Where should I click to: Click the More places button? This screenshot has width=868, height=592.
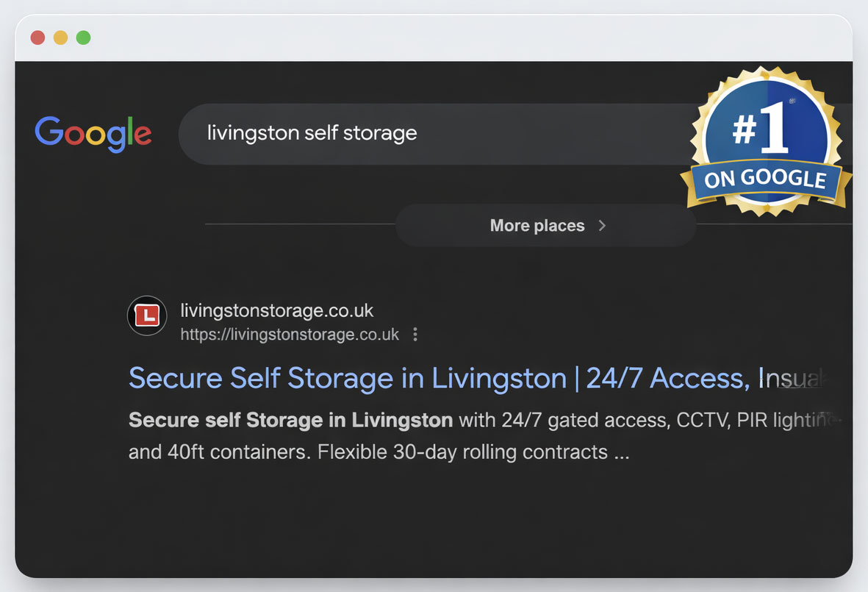point(537,226)
